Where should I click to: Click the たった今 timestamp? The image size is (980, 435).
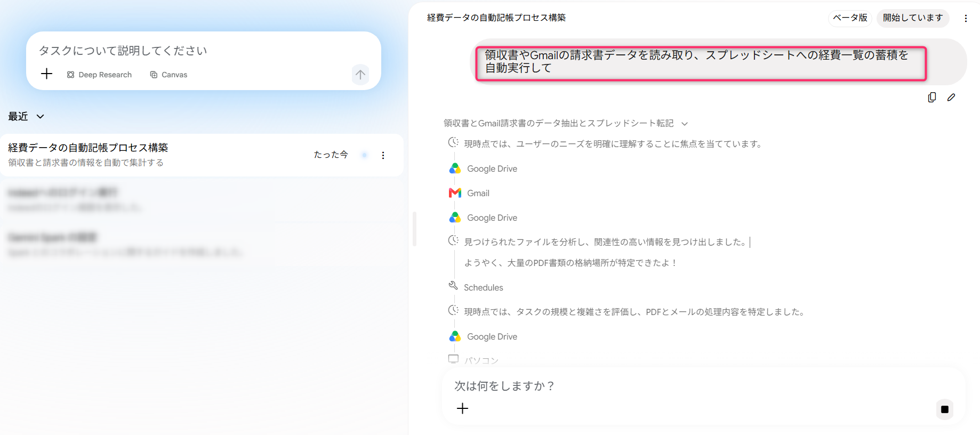click(x=331, y=155)
